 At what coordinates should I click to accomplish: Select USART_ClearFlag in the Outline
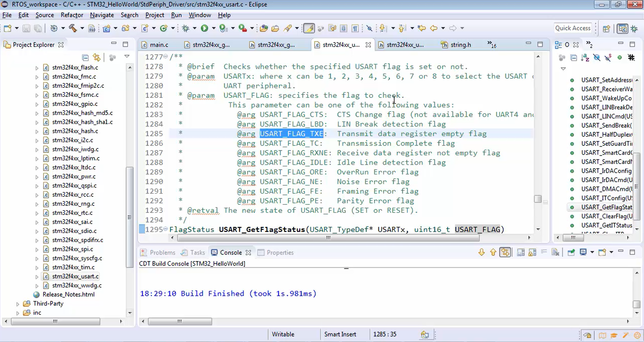pos(606,216)
